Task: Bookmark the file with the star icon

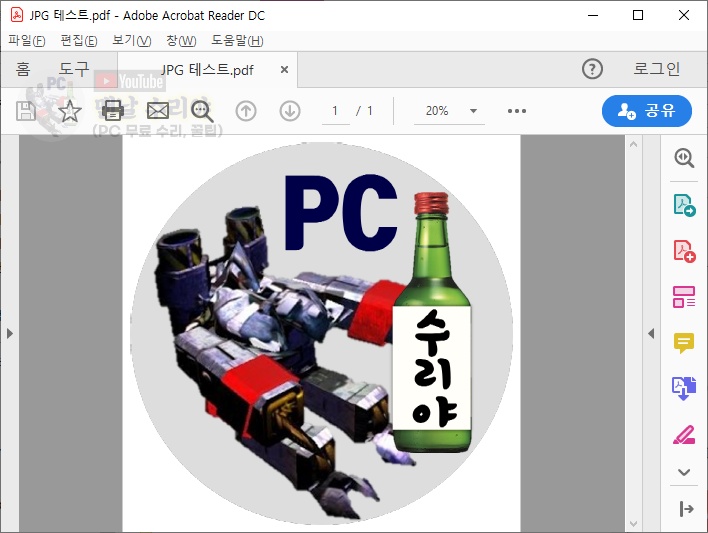Action: (70, 111)
